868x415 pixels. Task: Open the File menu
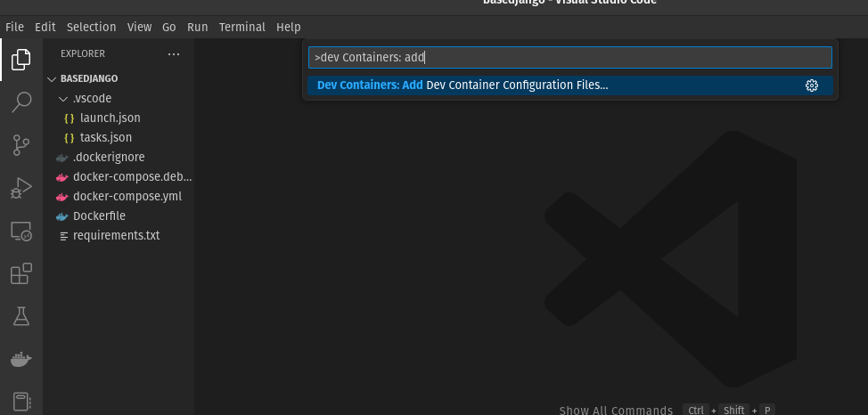pos(14,27)
